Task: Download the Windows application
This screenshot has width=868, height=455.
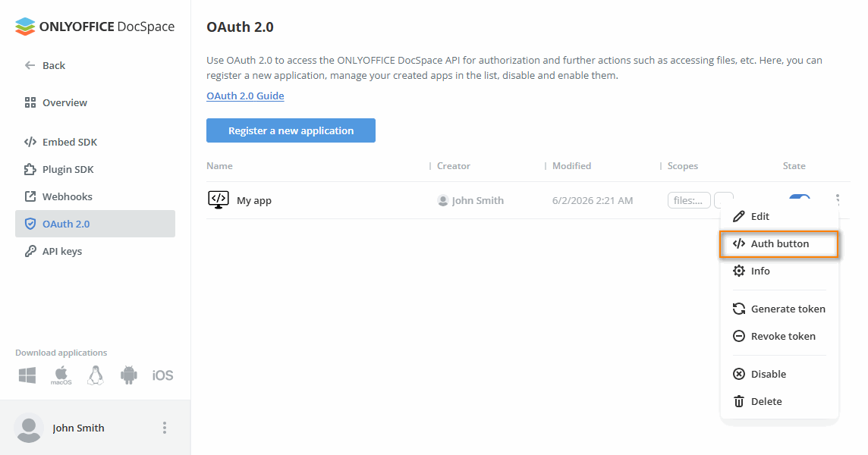Action: [27, 375]
